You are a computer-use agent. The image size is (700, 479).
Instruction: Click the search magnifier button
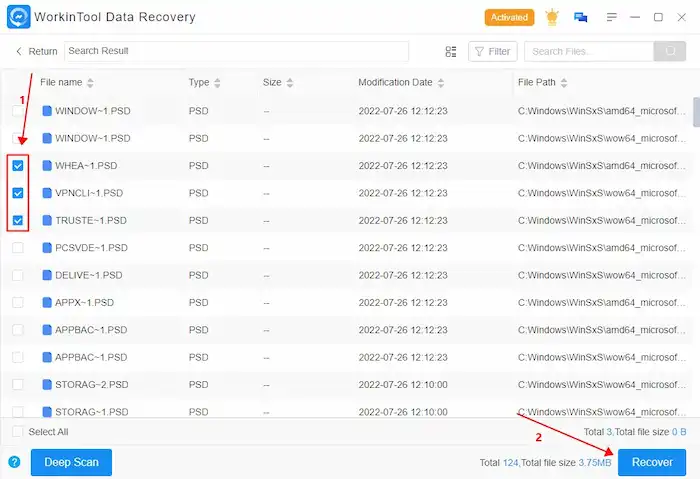669,51
